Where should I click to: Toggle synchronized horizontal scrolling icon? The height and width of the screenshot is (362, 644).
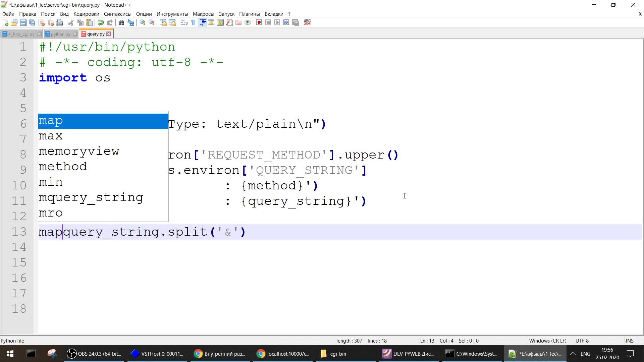click(x=172, y=22)
